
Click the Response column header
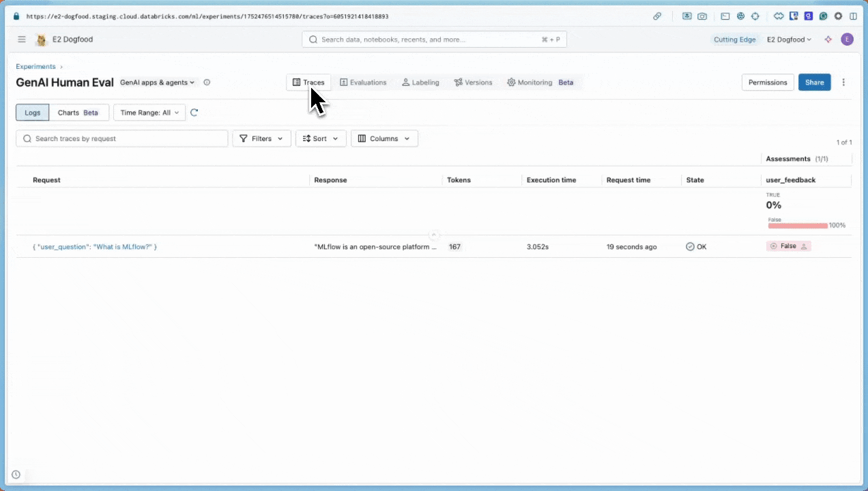(330, 180)
